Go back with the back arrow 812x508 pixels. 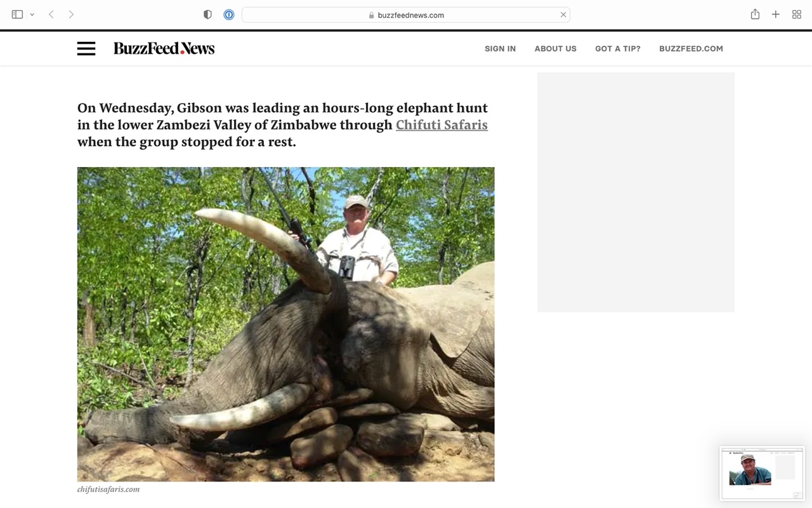51,15
